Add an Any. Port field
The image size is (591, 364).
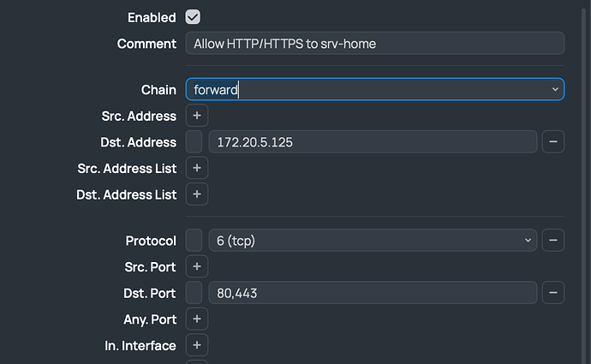click(x=196, y=319)
